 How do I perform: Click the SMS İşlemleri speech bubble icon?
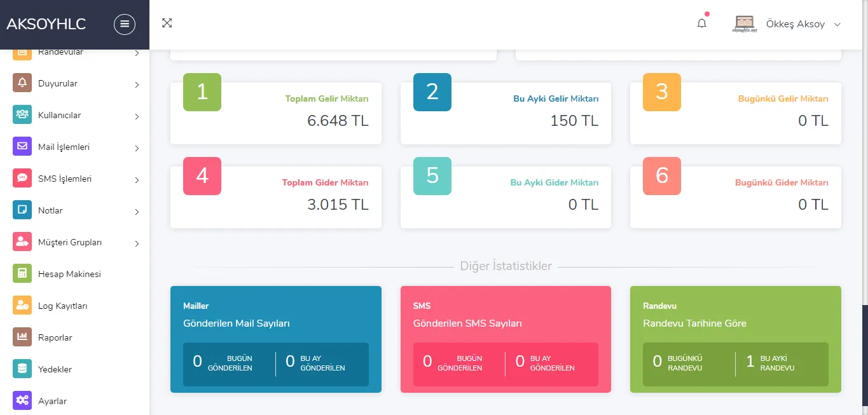(22, 179)
